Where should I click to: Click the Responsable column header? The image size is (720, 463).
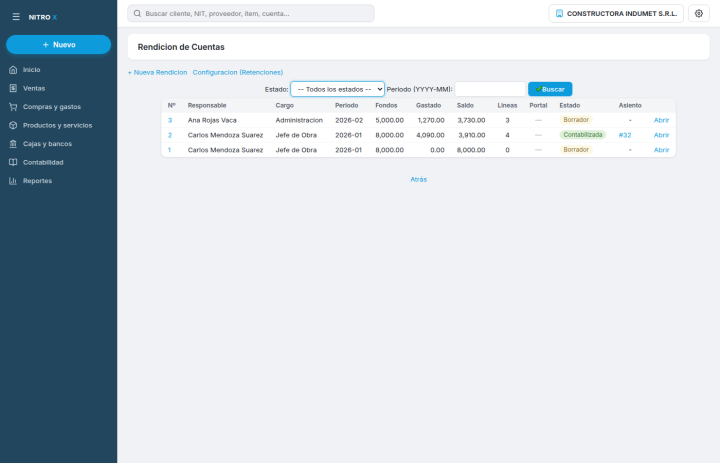tap(207, 105)
